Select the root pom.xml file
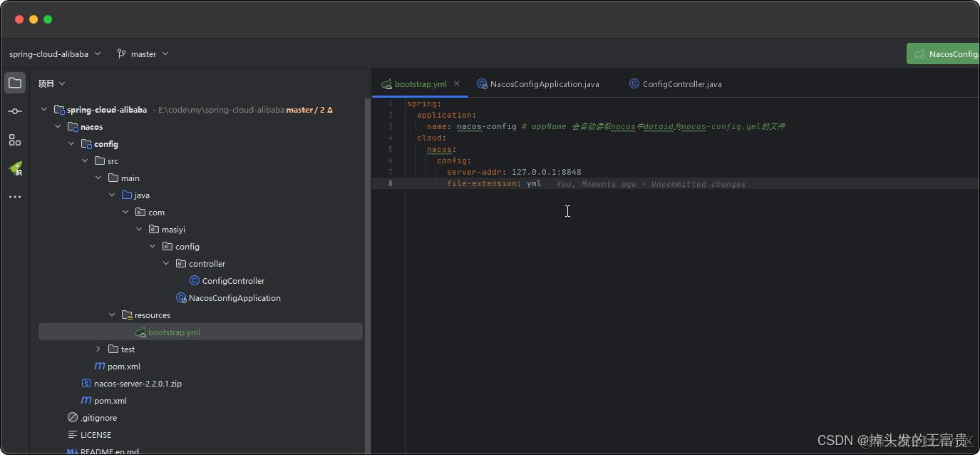The image size is (980, 455). pyautogui.click(x=110, y=400)
